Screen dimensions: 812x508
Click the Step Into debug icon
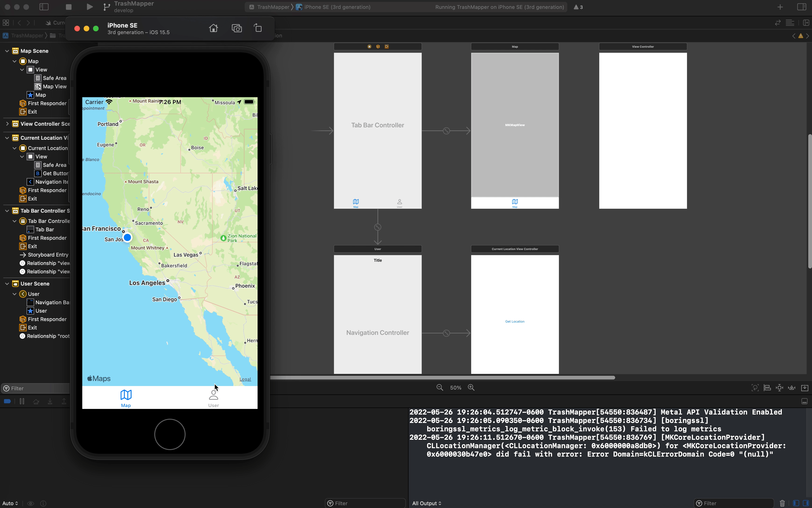(x=50, y=401)
